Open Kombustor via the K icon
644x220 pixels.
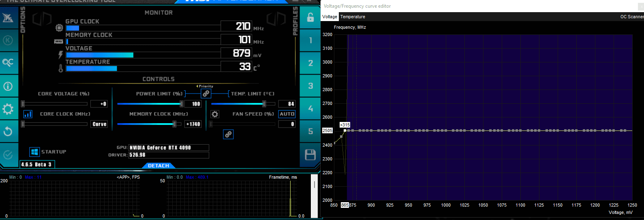click(x=9, y=40)
